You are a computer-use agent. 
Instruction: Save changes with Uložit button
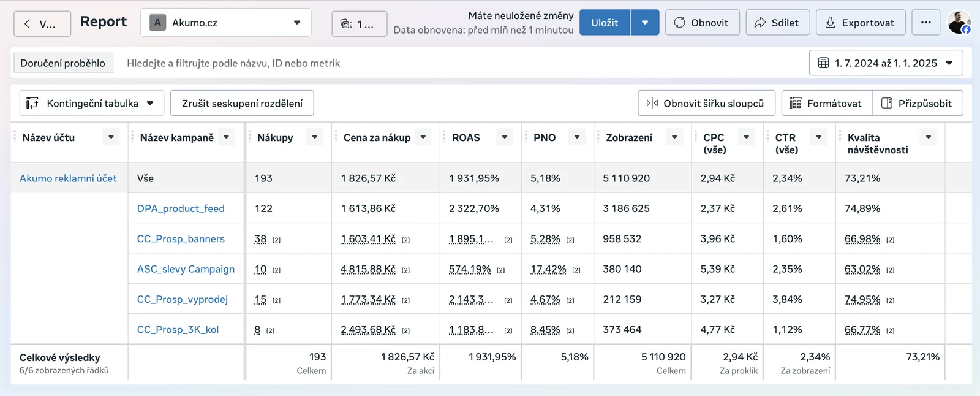pos(605,23)
